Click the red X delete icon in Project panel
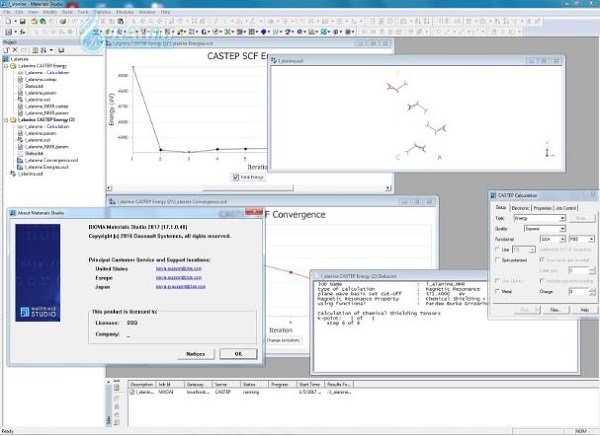600x436 pixels. tap(15, 50)
